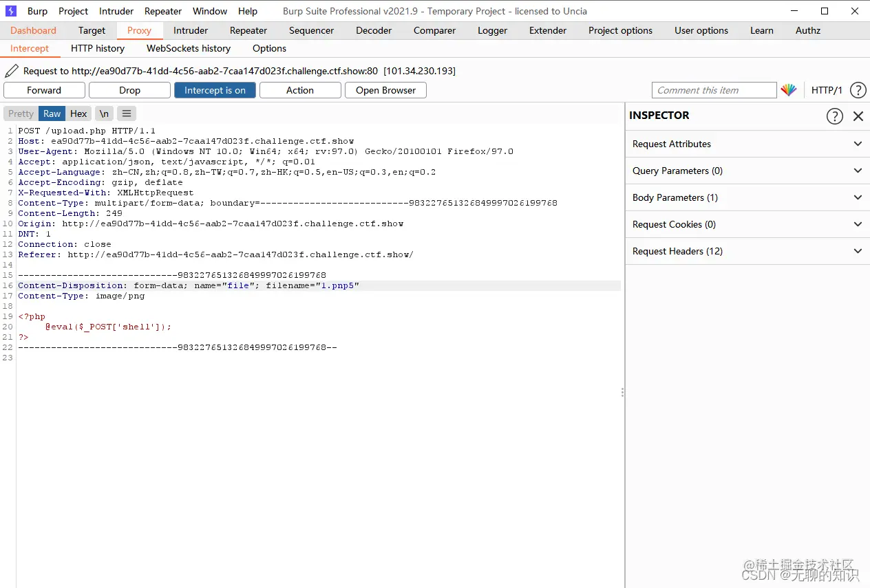Forward the intercepted request
Screen dimensions: 870x588
point(44,90)
